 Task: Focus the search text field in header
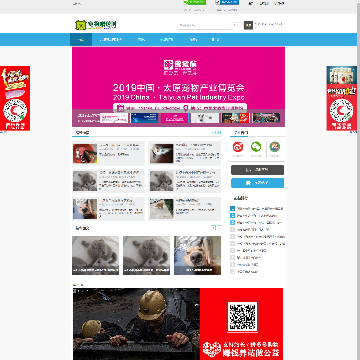click(x=205, y=25)
